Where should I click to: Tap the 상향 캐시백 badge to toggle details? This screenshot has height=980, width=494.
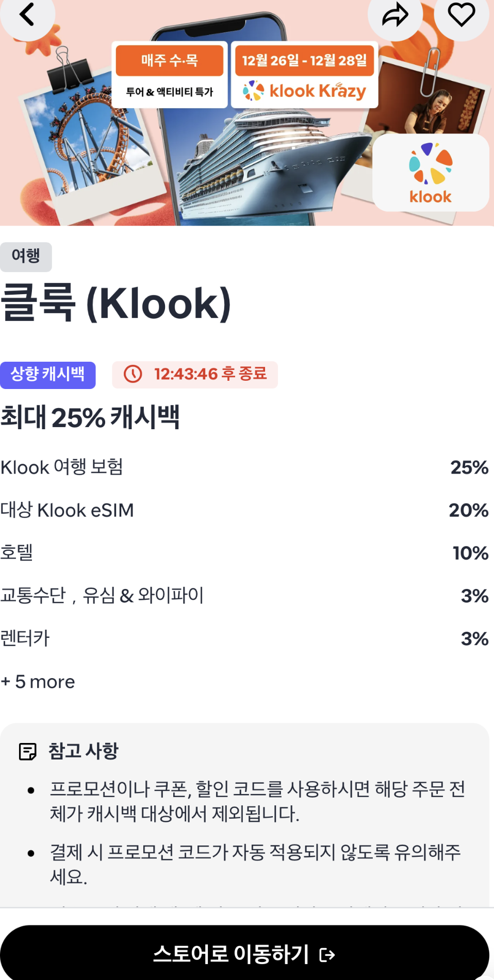48,375
